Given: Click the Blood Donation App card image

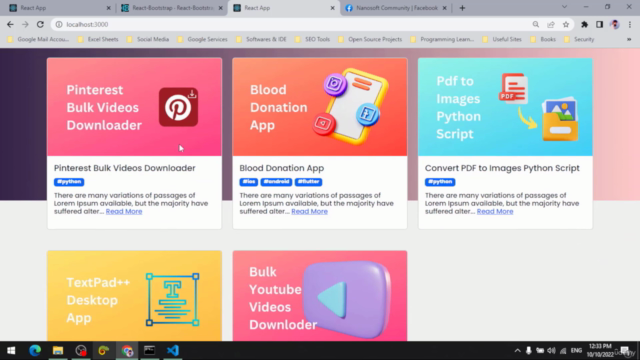Looking at the screenshot, I should (320, 107).
